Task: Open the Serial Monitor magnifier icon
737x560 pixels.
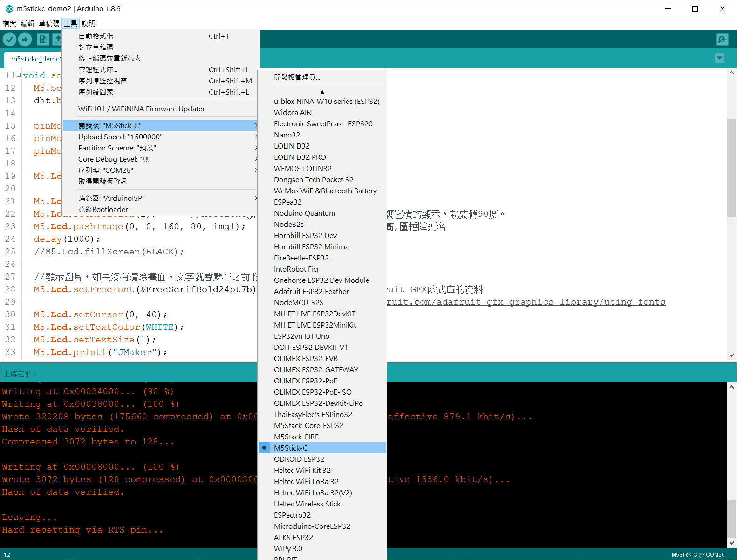Action: click(722, 40)
